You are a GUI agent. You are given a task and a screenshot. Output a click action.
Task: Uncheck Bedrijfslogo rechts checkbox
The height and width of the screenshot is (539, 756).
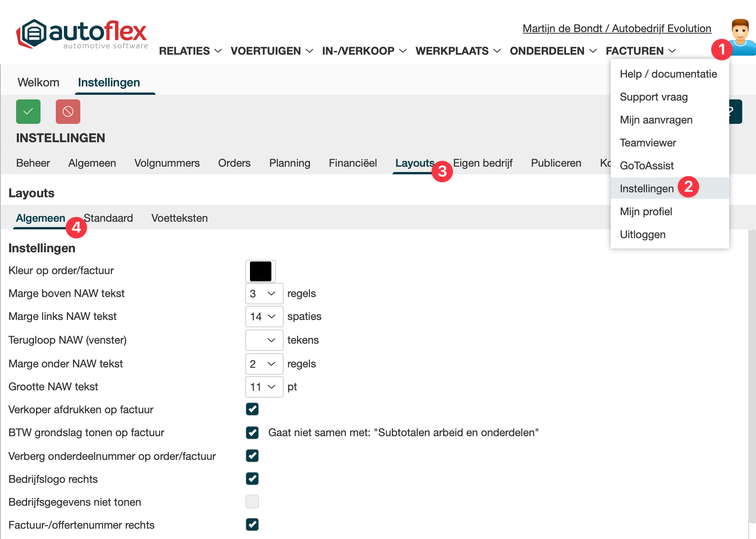(252, 479)
